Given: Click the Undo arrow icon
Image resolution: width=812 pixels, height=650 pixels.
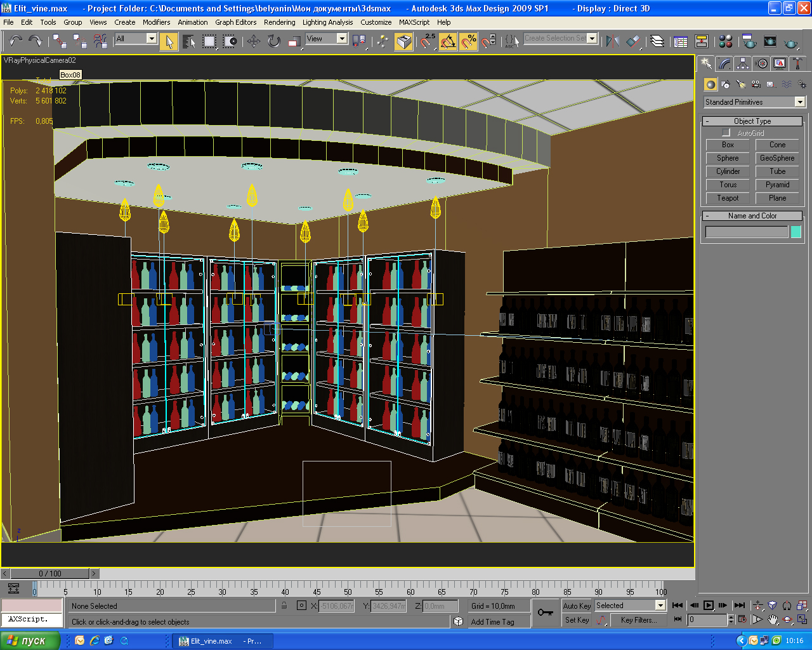Looking at the screenshot, I should (x=15, y=42).
